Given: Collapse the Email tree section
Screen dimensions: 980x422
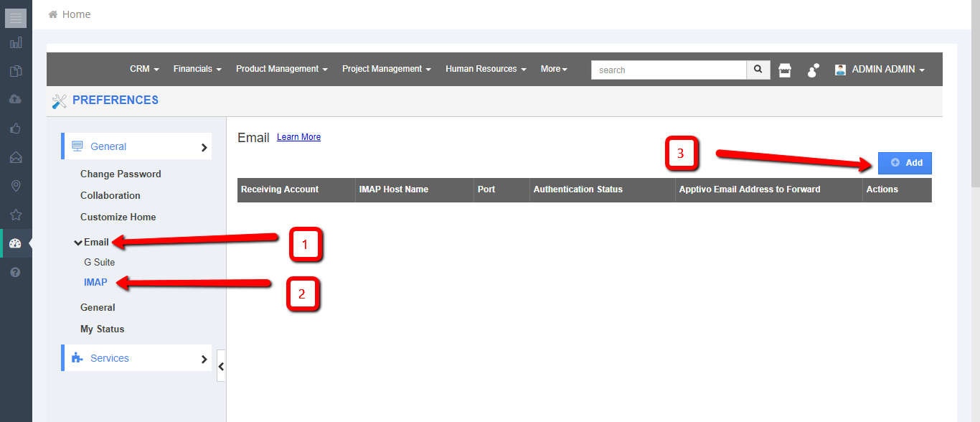Looking at the screenshot, I should click(x=78, y=243).
